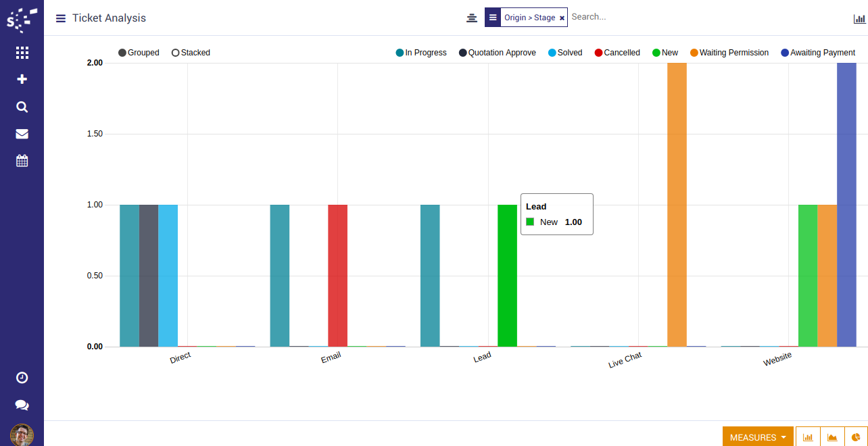Open the chat bubbles icon
The height and width of the screenshot is (446, 868).
pyautogui.click(x=22, y=405)
